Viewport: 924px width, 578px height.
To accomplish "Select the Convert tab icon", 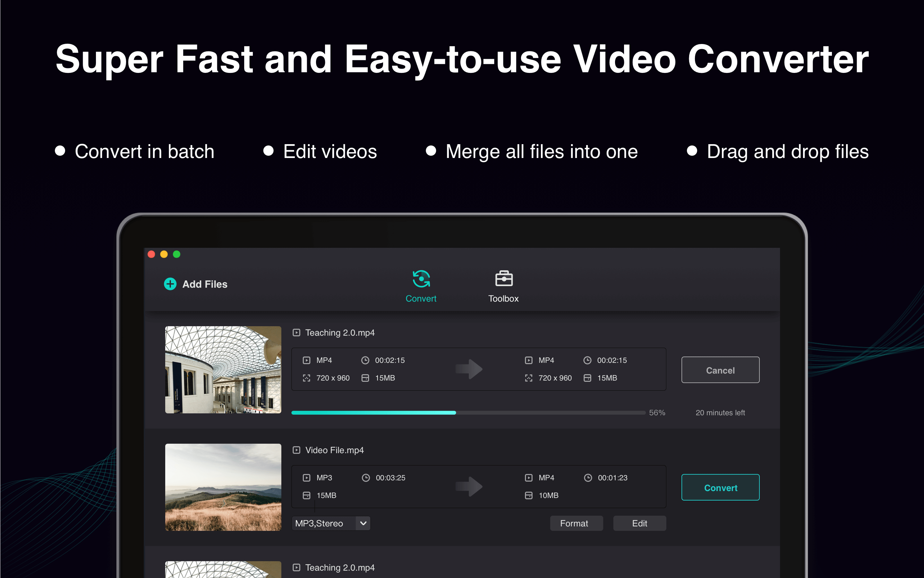I will 421,279.
